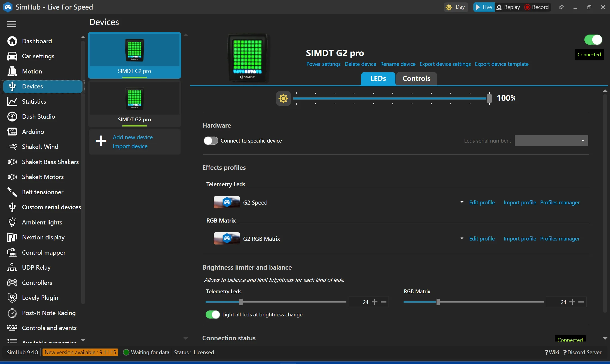Select the second SIMDT G2 pro device card
Screen dimensions: 610x364
pos(135,104)
